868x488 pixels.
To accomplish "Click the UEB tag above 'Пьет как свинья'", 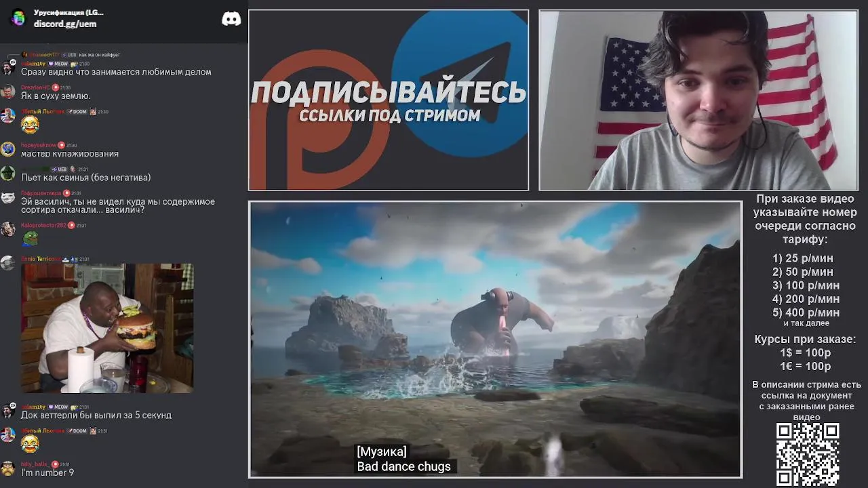I will [60, 169].
